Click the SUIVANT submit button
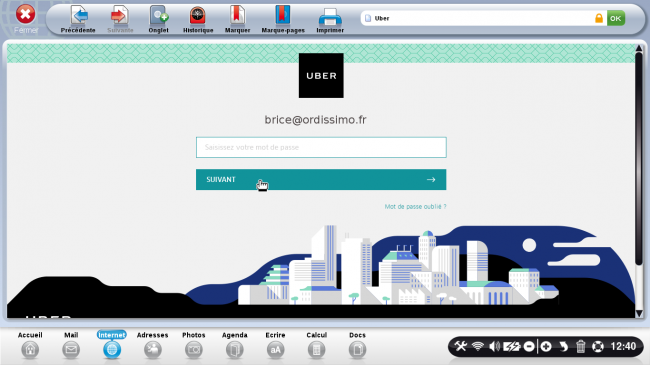The width and height of the screenshot is (650, 365). [x=321, y=180]
